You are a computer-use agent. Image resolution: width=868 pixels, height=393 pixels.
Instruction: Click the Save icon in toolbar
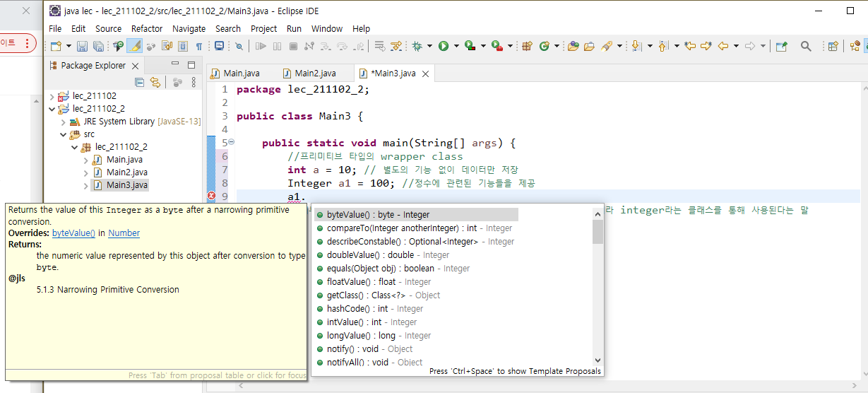82,47
